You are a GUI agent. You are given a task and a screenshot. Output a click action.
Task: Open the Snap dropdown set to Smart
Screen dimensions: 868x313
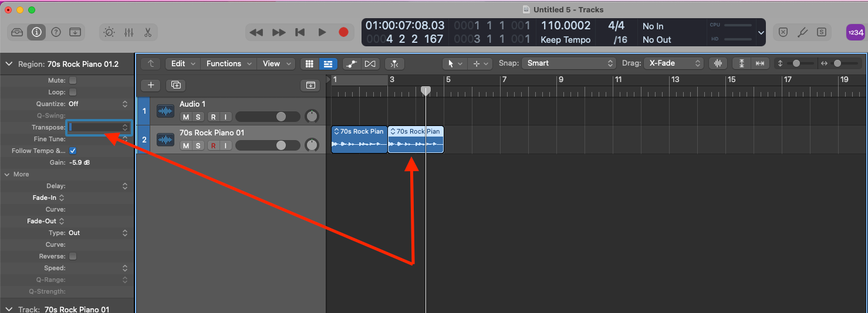pos(568,63)
